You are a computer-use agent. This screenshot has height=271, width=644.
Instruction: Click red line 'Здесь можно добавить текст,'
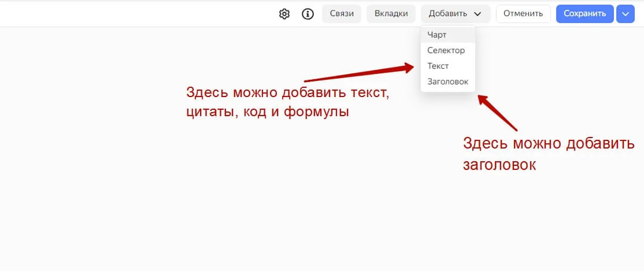click(287, 92)
